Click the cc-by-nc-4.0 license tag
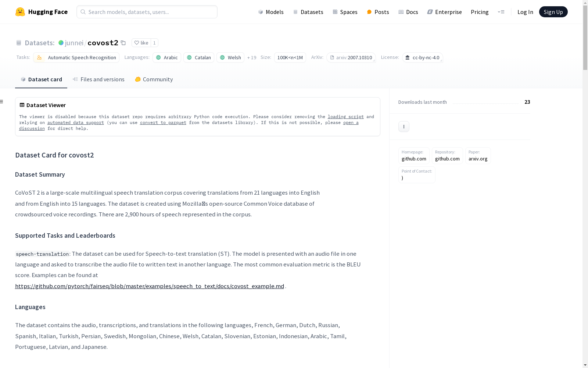The image size is (588, 368). point(422,57)
